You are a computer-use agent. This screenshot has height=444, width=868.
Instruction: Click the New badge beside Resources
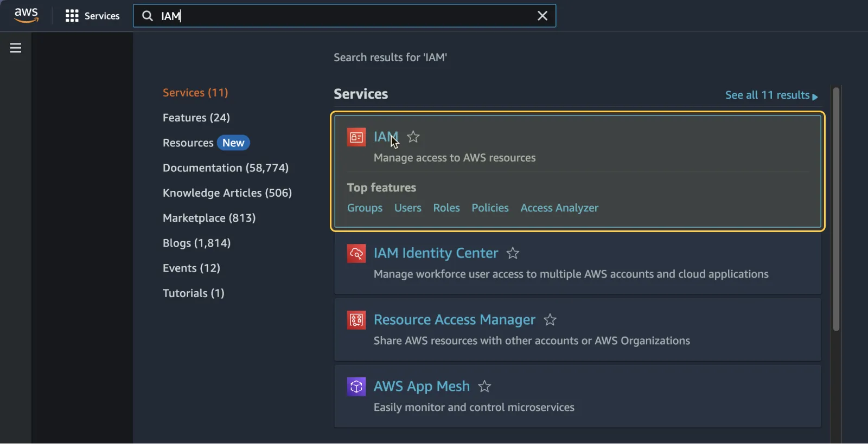233,143
